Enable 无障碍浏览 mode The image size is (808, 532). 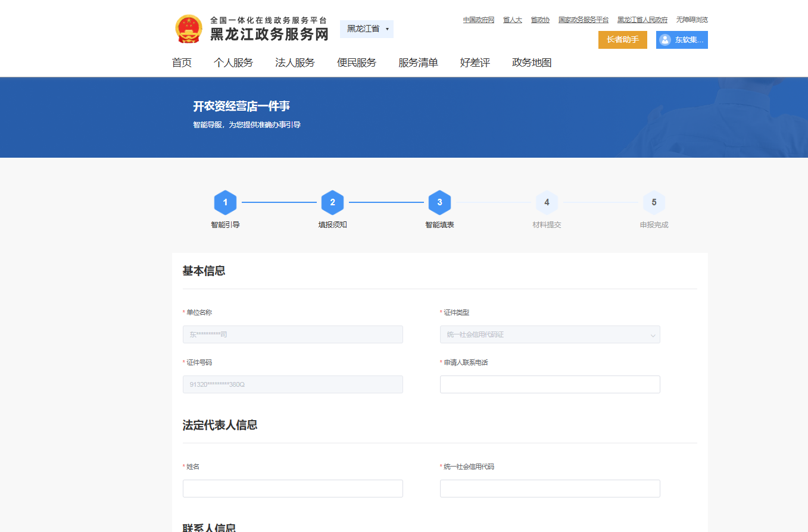(692, 20)
